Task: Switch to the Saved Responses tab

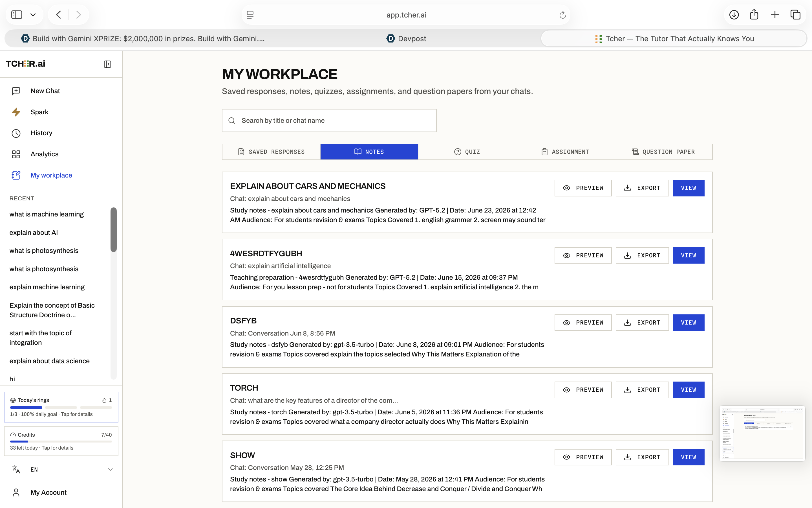Action: tap(271, 152)
